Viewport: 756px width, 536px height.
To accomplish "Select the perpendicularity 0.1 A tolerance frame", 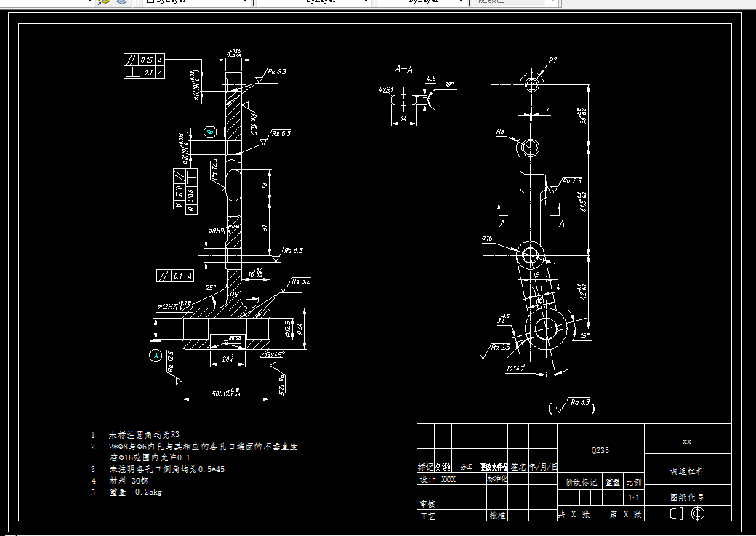I will pyautogui.click(x=144, y=72).
